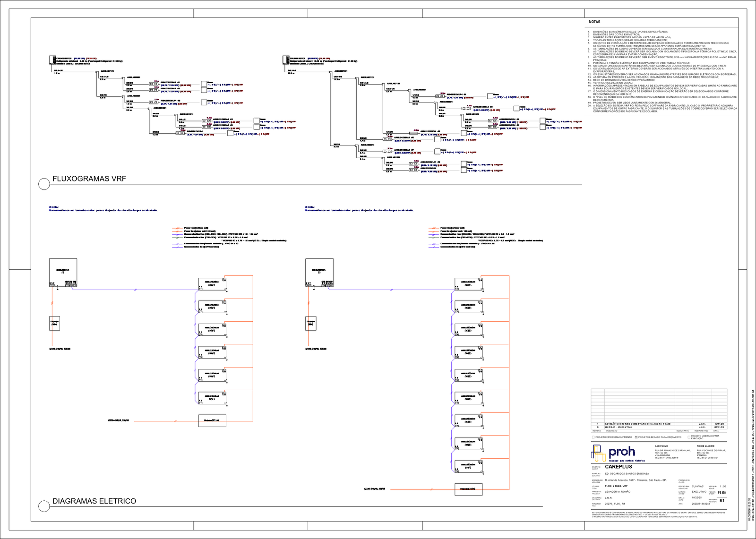Click the small Disjuntor box under right outdoor unit

pyautogui.click(x=310, y=323)
